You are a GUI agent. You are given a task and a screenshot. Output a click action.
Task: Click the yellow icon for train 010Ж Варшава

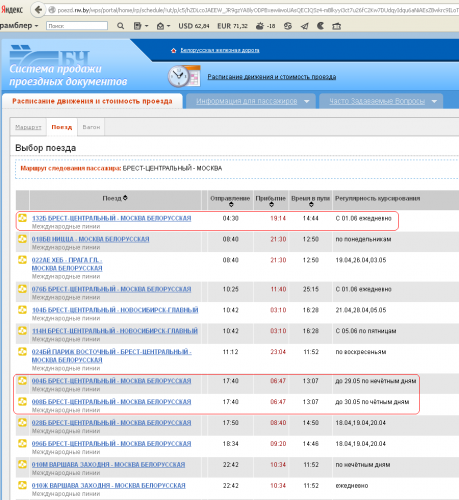22,485
